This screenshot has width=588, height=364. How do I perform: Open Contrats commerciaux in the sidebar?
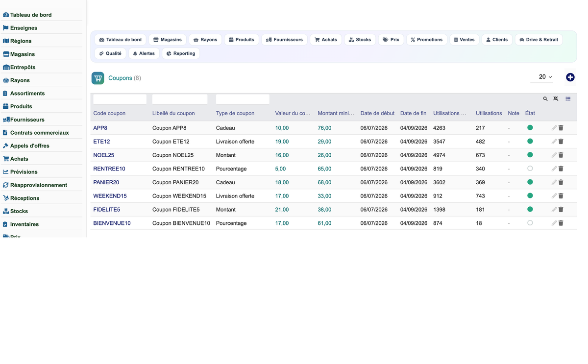pyautogui.click(x=39, y=133)
